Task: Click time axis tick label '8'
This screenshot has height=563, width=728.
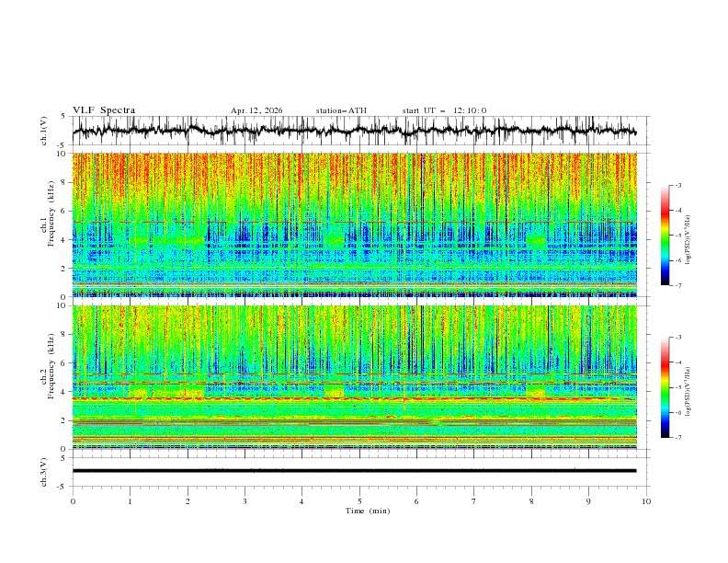Action: 531,501
